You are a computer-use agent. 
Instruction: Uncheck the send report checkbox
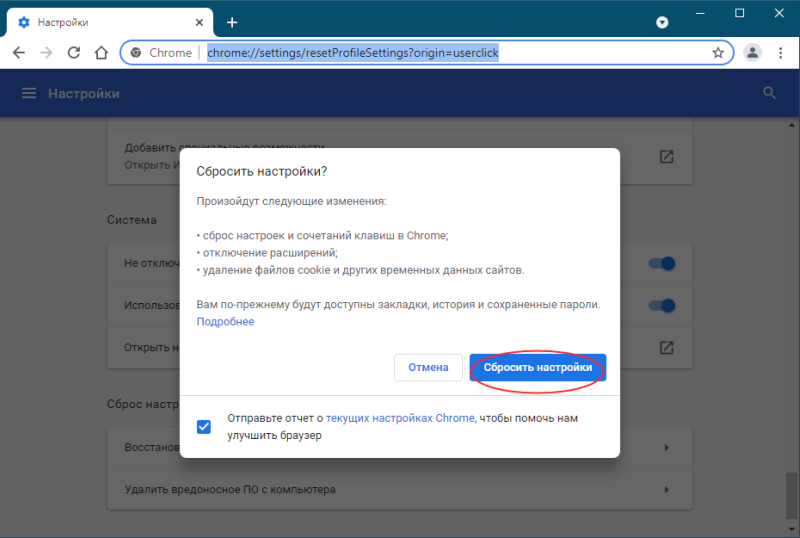point(204,427)
